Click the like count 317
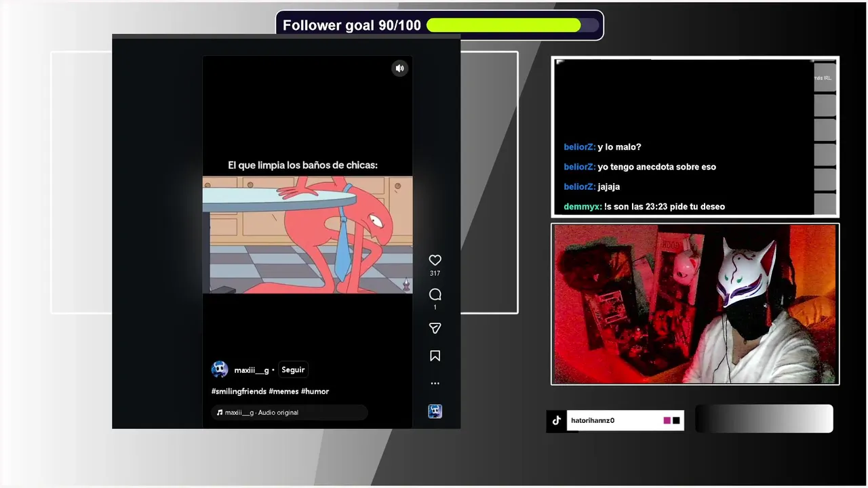The height and width of the screenshot is (488, 868). 435,273
